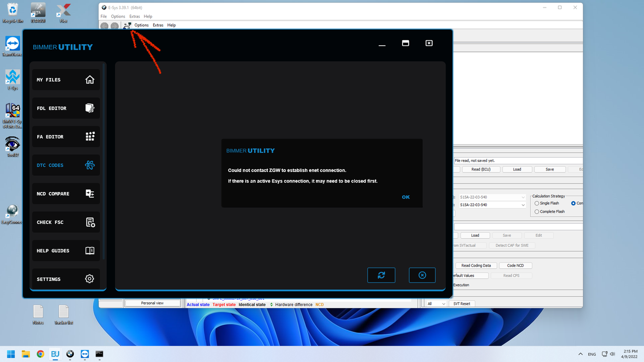
Task: Open My Files home icon in Bimmer Utility
Action: (90, 79)
